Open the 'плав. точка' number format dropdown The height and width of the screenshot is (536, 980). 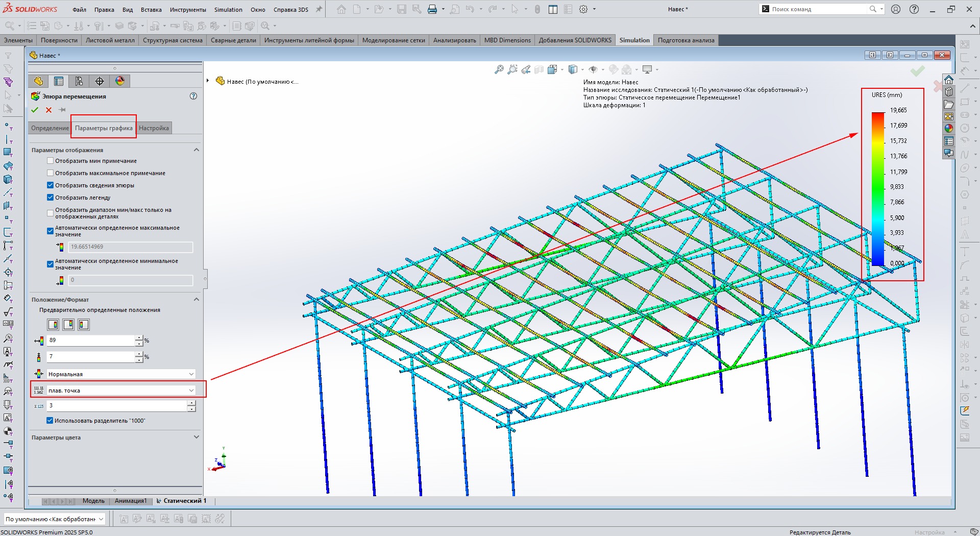coord(121,391)
